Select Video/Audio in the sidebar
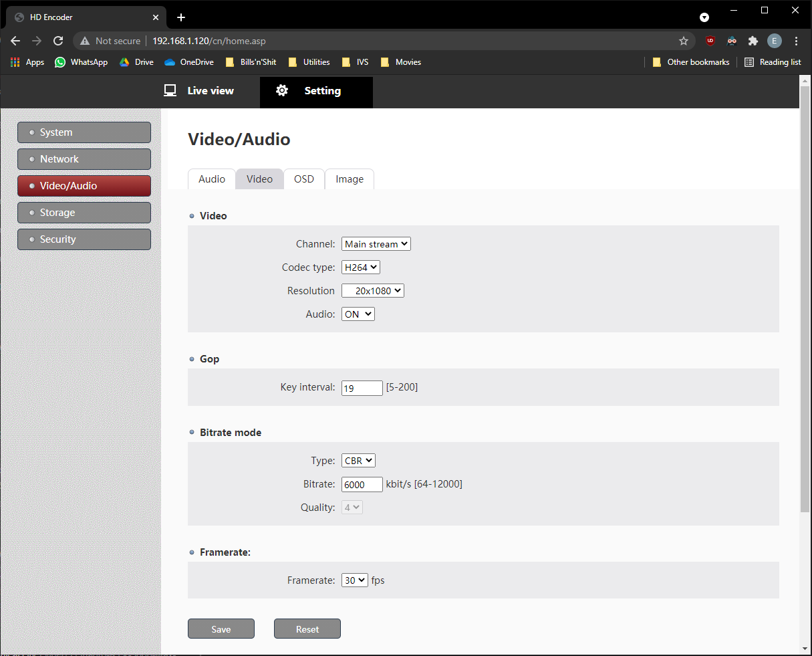 click(84, 186)
